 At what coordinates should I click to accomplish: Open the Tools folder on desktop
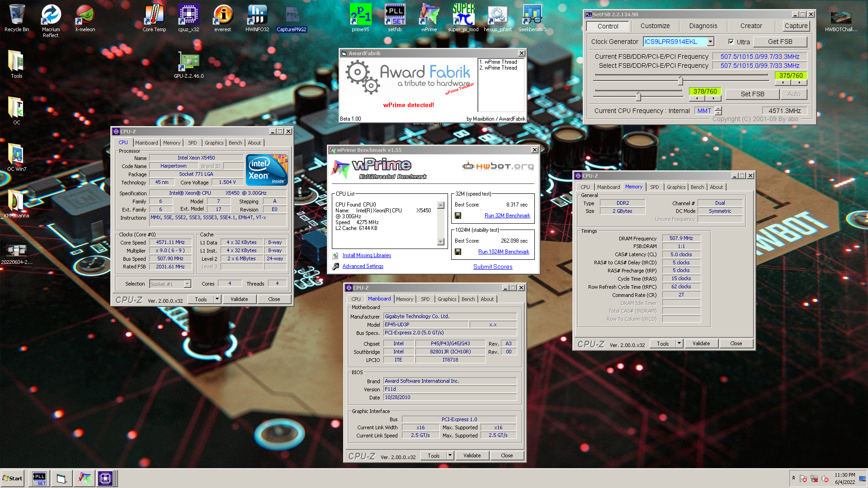click(x=17, y=64)
